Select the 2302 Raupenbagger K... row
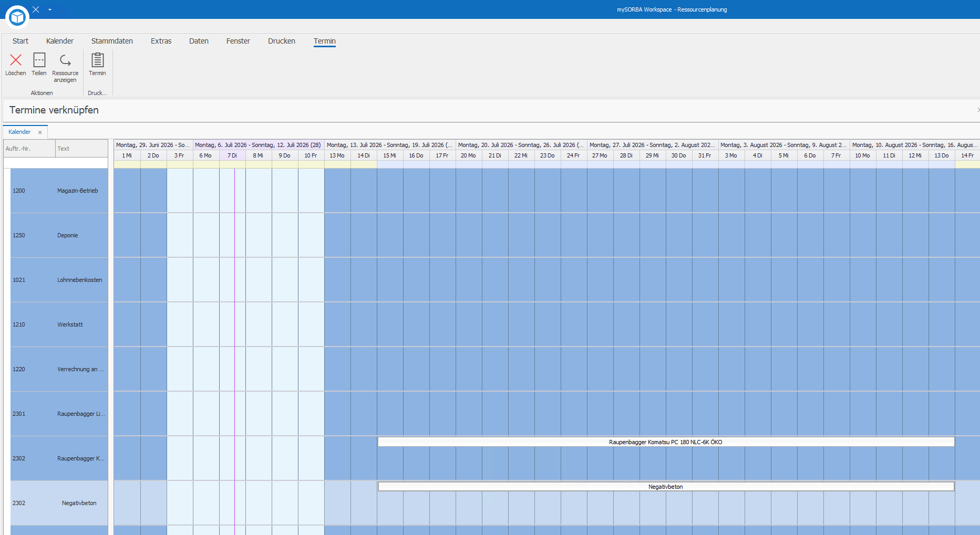980x535 pixels. tap(59, 458)
